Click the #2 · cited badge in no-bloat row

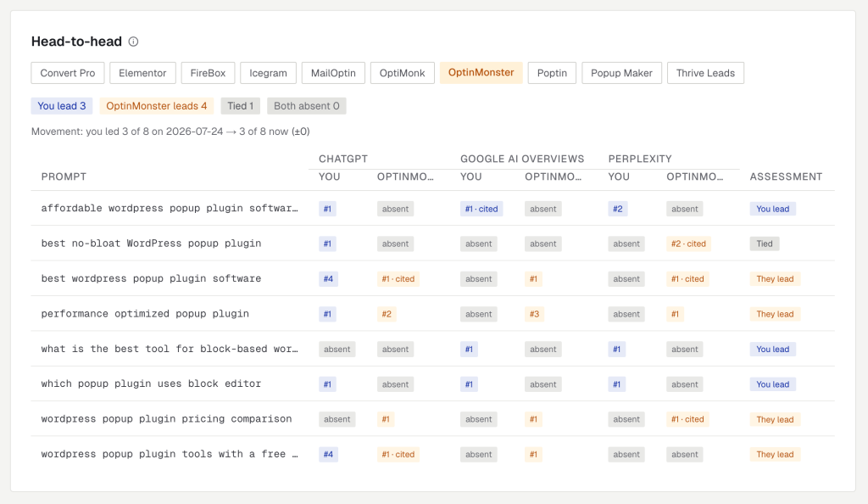tap(688, 244)
